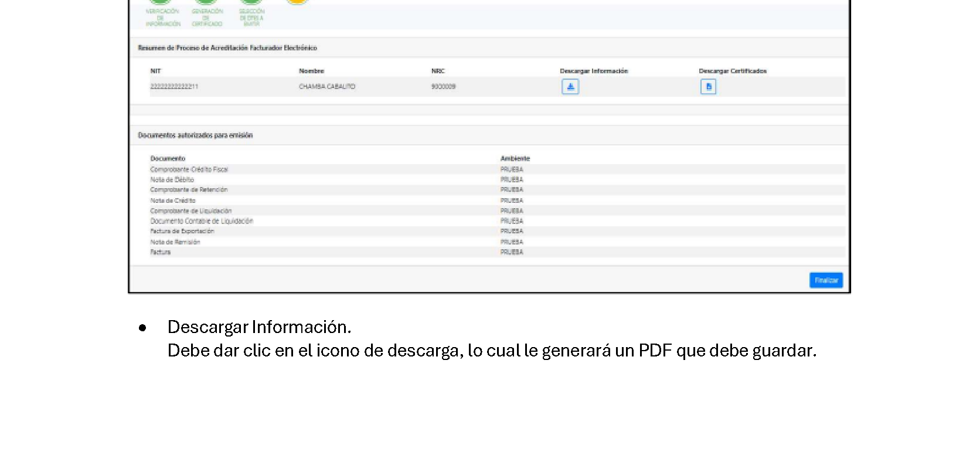This screenshot has height=462, width=980.
Task: Click PRUEBA next to Factura
Action: pos(512,252)
